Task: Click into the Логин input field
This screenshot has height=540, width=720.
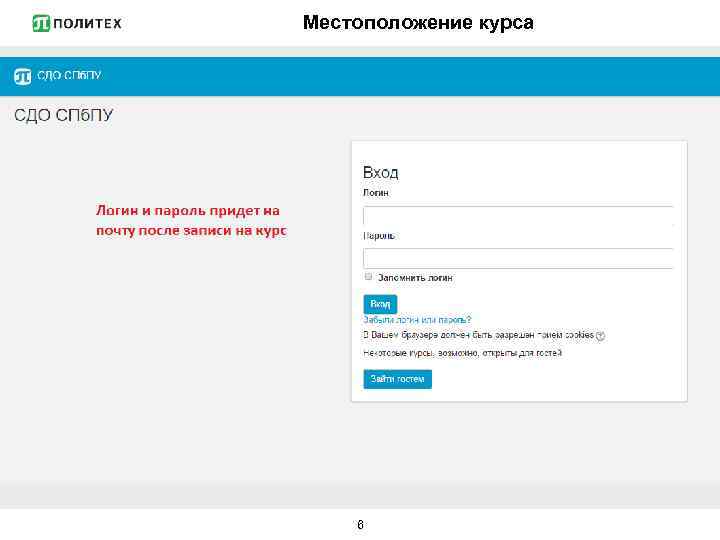Action: (518, 216)
